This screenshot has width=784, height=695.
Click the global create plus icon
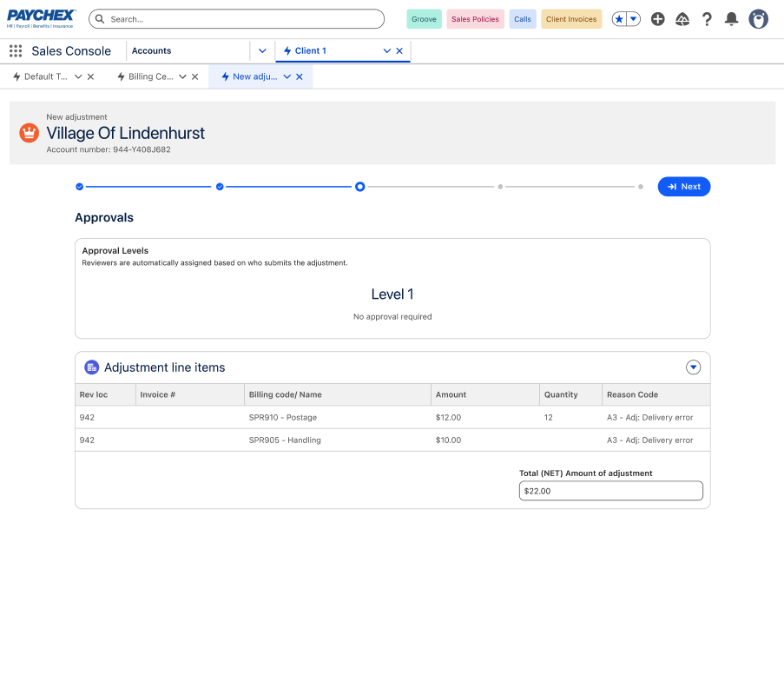pyautogui.click(x=657, y=19)
